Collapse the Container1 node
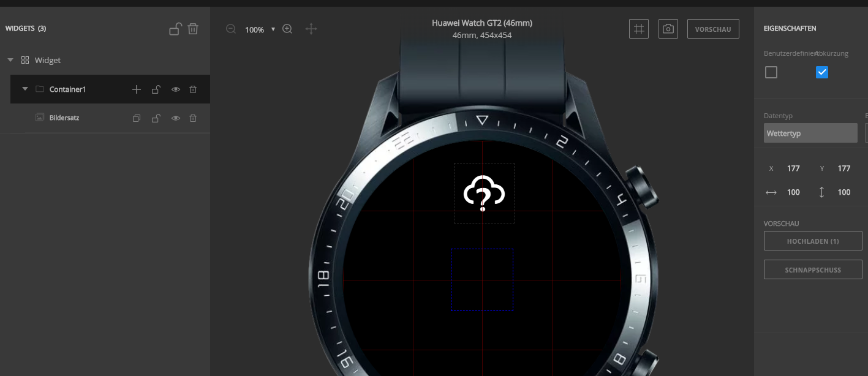Screen dimensions: 868x376 coord(25,89)
